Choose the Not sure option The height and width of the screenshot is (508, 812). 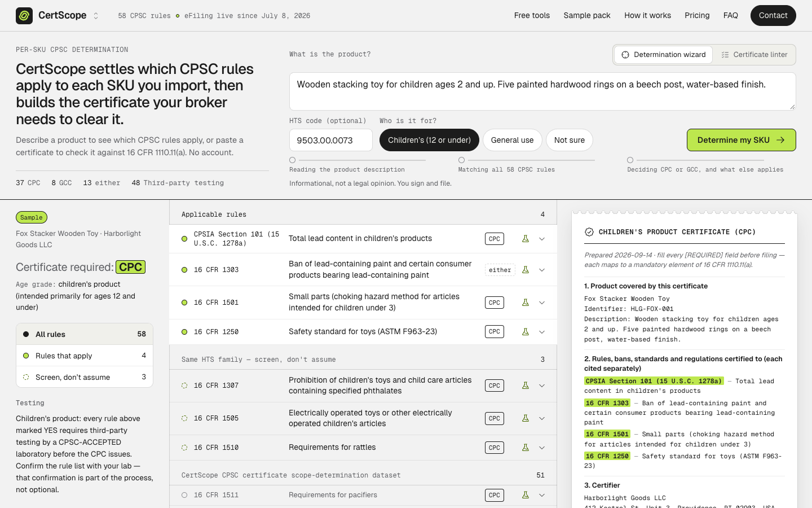(570, 140)
